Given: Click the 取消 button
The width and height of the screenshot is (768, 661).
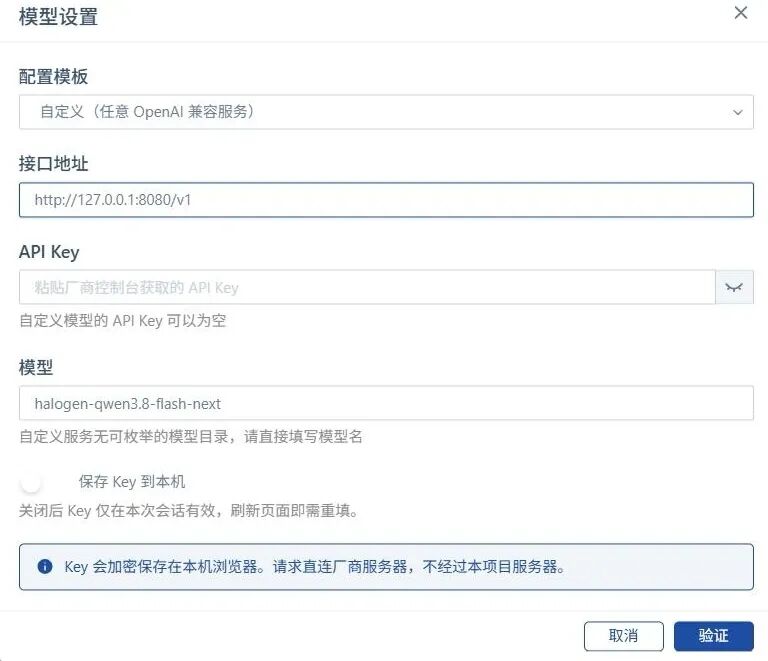Looking at the screenshot, I should tap(624, 636).
